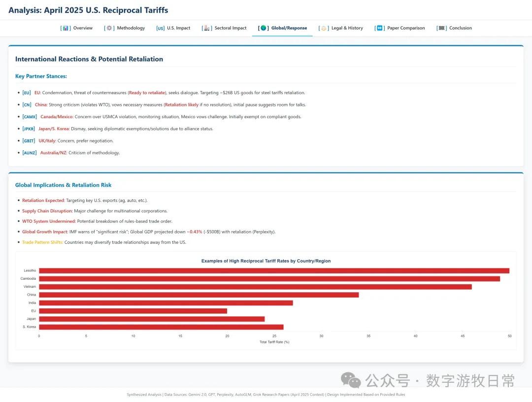Click the arrows icon beside Paper Comparison

[380, 28]
